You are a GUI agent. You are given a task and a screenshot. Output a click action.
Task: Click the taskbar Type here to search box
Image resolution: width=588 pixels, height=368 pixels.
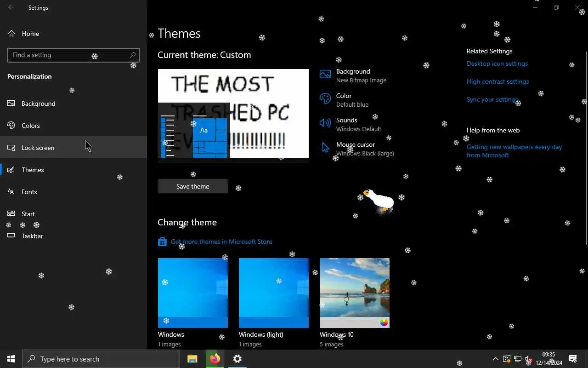101,359
